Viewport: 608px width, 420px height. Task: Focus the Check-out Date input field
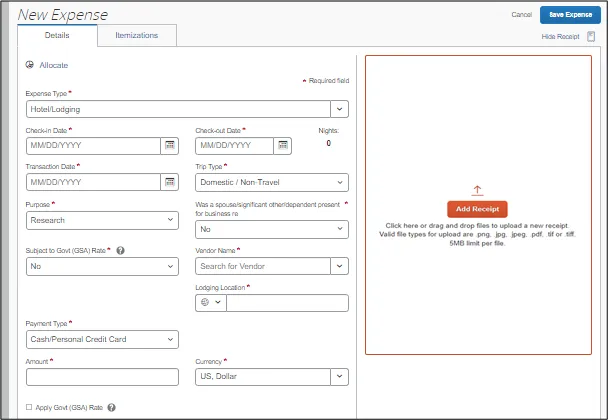[235, 146]
